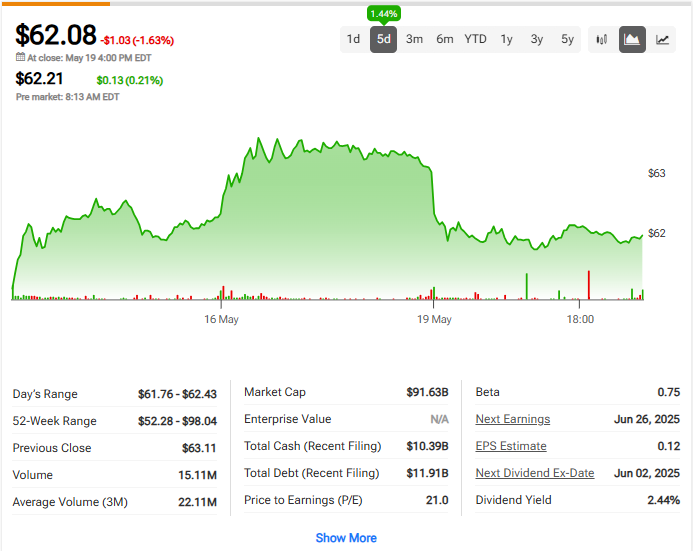This screenshot has height=551, width=693.
Task: Click the Total Debt value $11.91B
Action: click(x=427, y=473)
